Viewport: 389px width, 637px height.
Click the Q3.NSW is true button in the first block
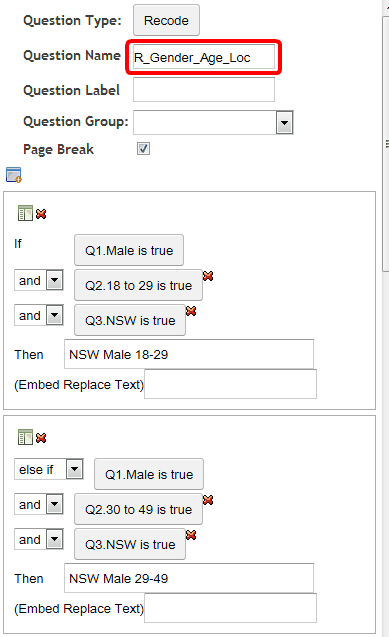[x=130, y=320]
